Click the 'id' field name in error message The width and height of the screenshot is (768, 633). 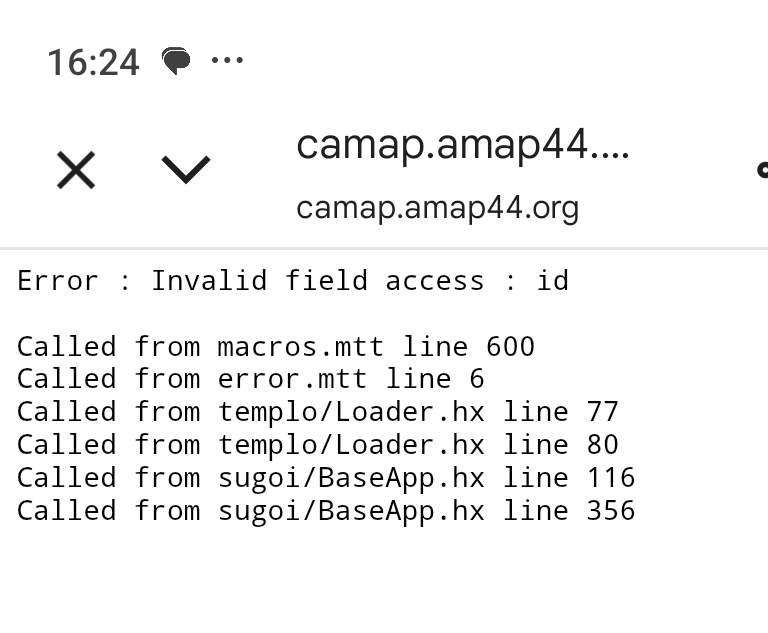point(553,281)
